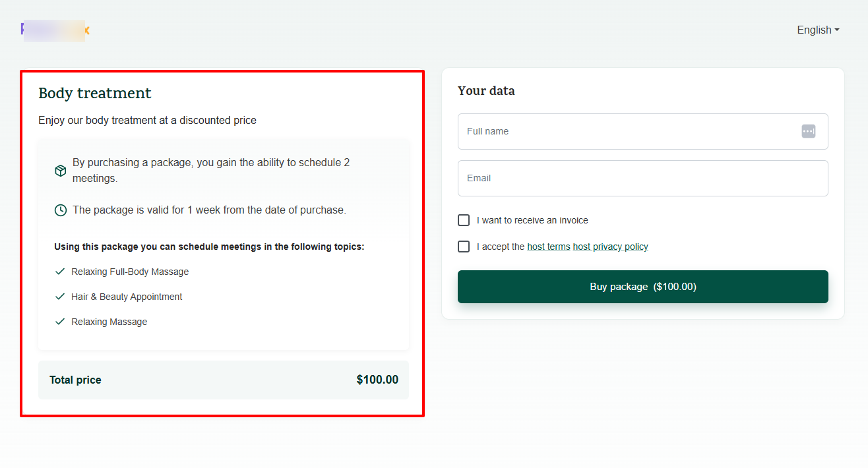Click the checkmark beside Relaxing Massage
The image size is (868, 468).
click(x=59, y=321)
